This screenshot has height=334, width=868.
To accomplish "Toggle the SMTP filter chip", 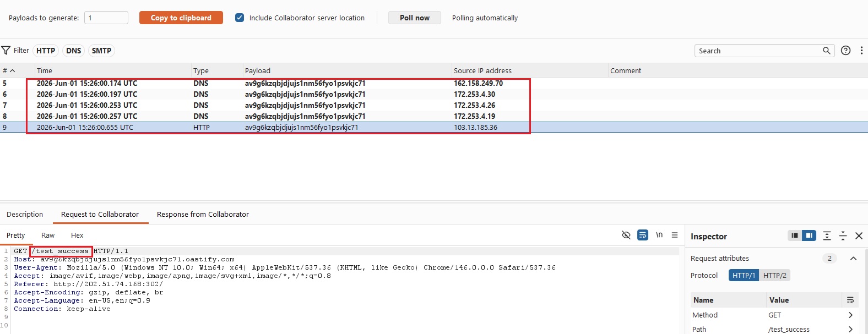I will 101,51.
